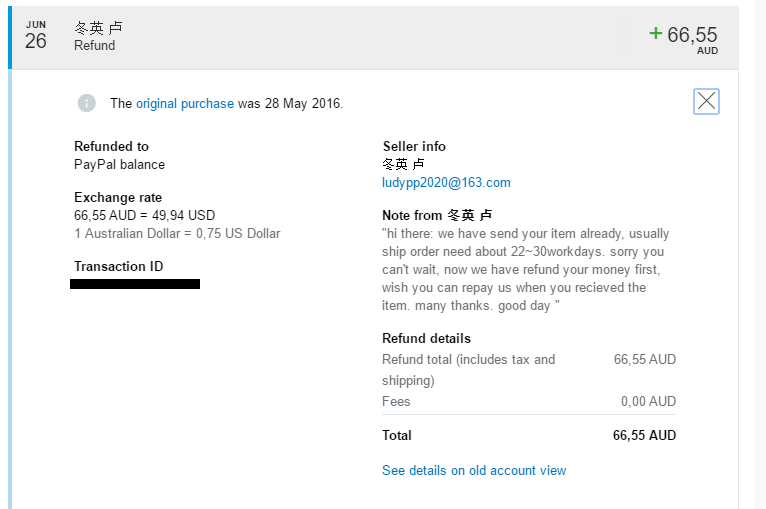The width and height of the screenshot is (766, 509).
Task: Collapse the Refund transaction header row
Action: tap(374, 38)
